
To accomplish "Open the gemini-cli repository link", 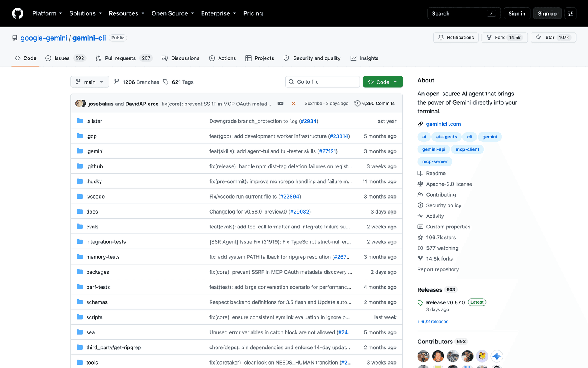I will pos(89,38).
